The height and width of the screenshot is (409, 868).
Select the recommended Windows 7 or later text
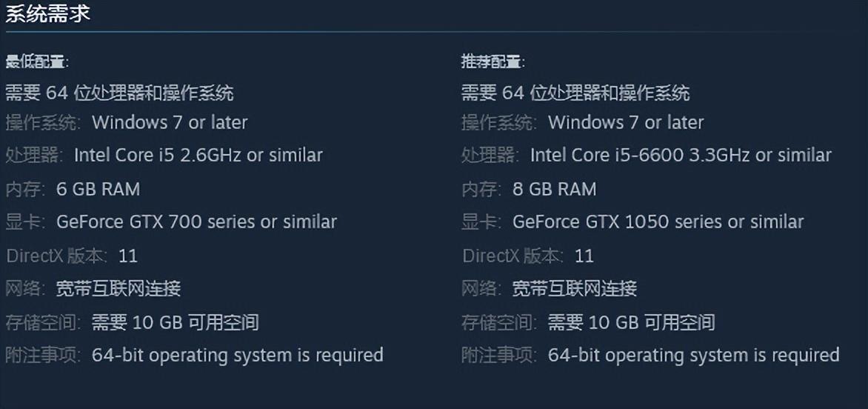click(626, 122)
